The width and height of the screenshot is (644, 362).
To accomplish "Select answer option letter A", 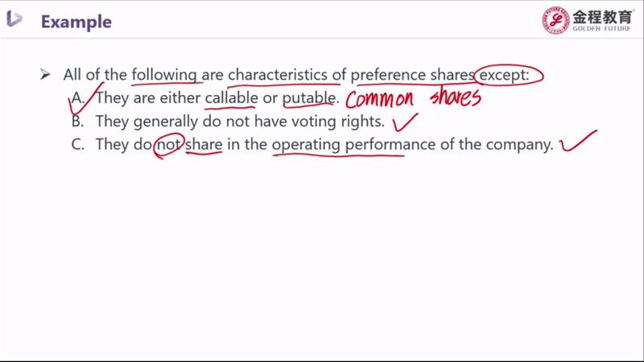I will click(78, 98).
